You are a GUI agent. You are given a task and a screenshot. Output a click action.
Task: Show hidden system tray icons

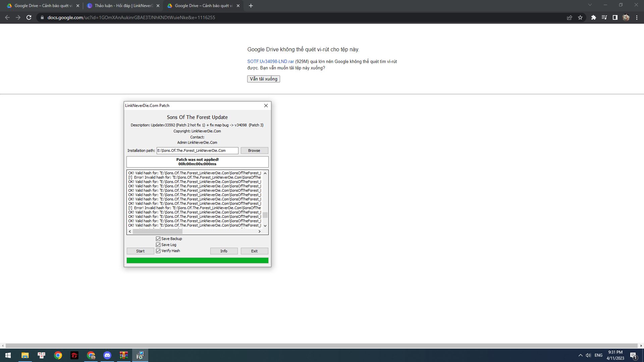(x=580, y=355)
